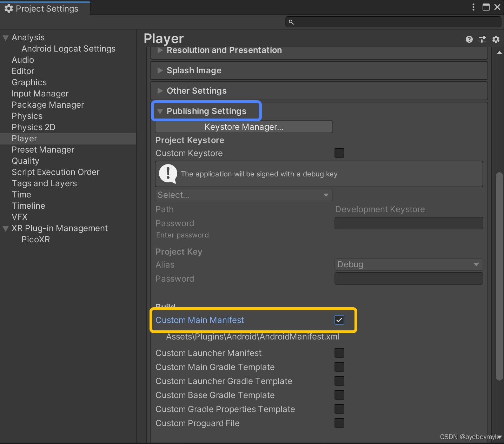
Task: Tick the Custom Main Gradle Template checkbox
Action: click(x=339, y=367)
